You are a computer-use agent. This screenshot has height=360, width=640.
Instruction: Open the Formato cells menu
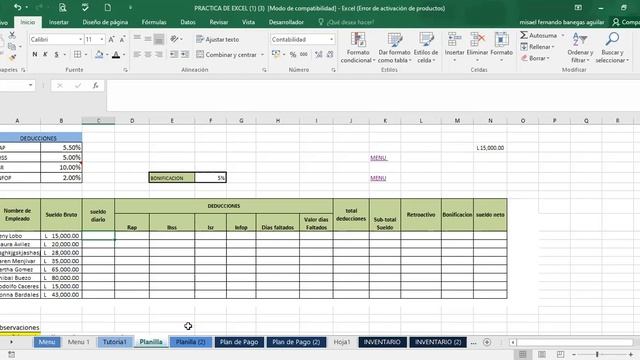501,47
